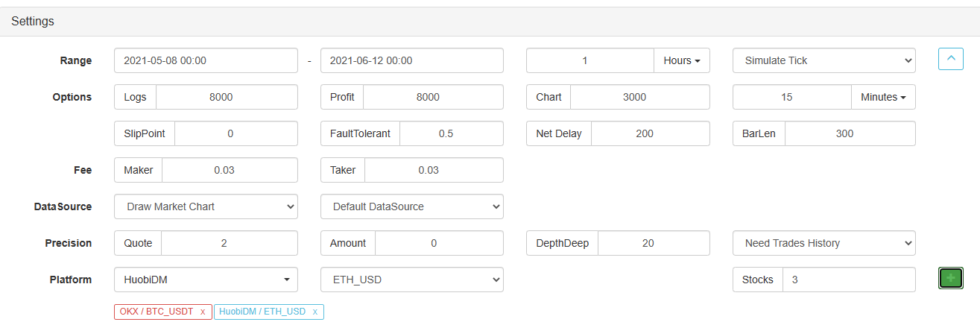Open the ETH_USD trading pair dropdown

[411, 280]
